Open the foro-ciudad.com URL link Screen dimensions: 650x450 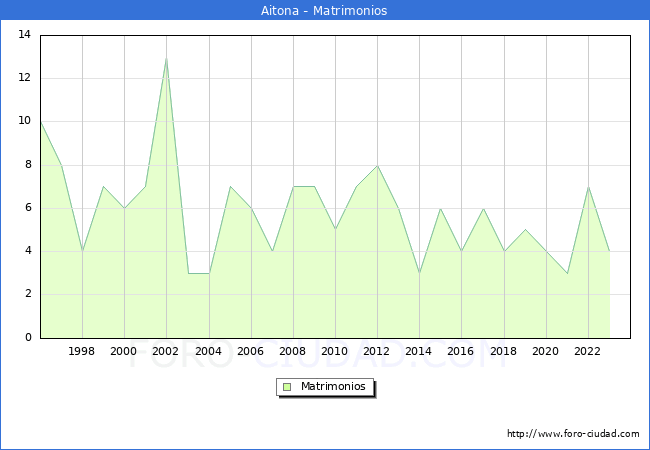click(573, 434)
